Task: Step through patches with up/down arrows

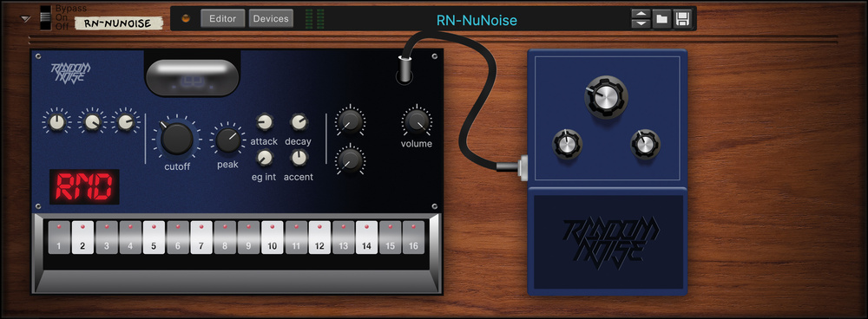Action: (641, 19)
